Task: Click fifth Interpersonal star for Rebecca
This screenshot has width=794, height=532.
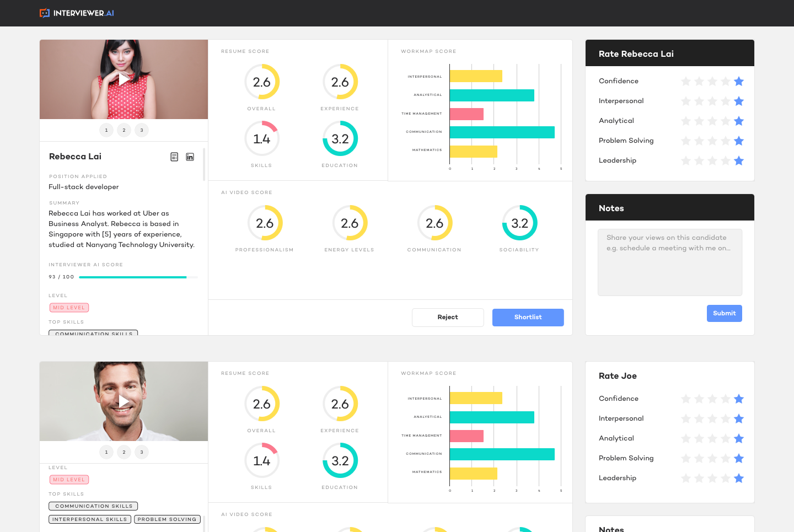Action: pos(739,101)
